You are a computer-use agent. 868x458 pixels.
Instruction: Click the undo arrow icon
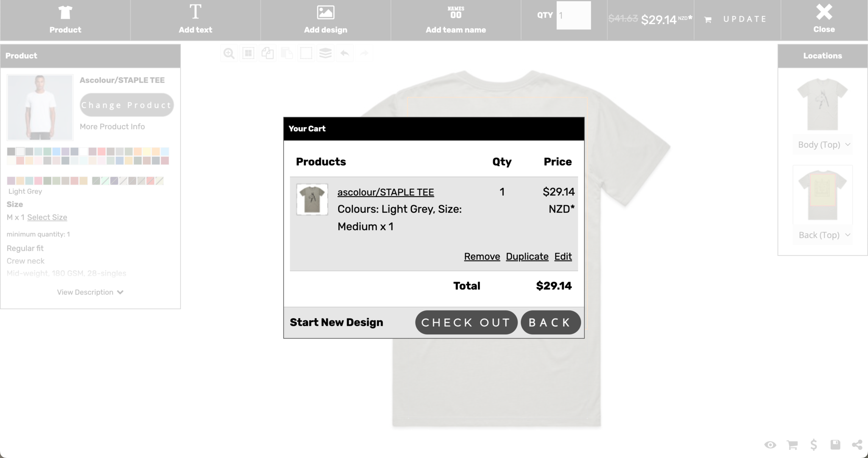pyautogui.click(x=345, y=53)
